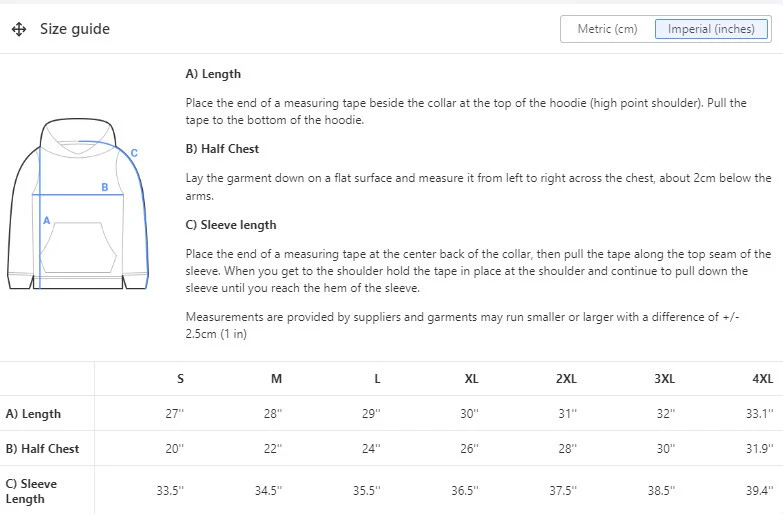This screenshot has width=783, height=514.
Task: Click the Size guide title text
Action: pyautogui.click(x=75, y=29)
